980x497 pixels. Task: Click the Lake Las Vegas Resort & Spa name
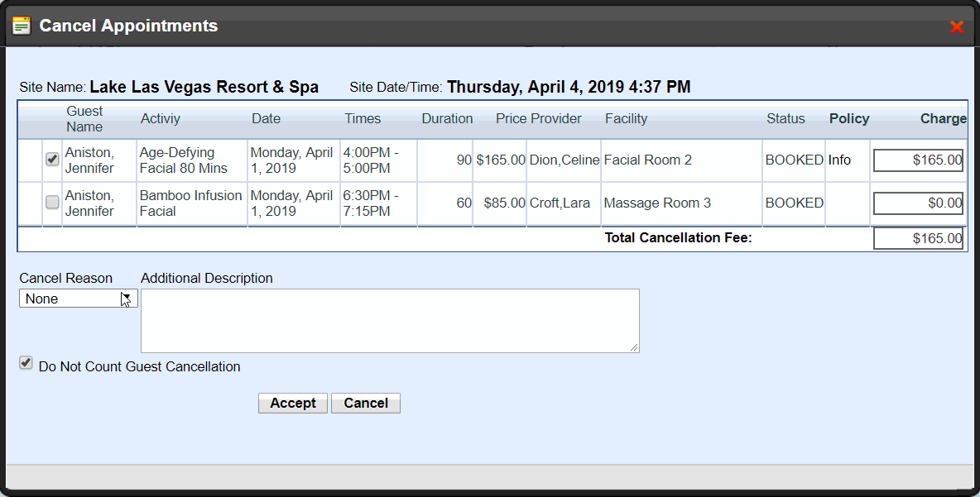point(204,87)
